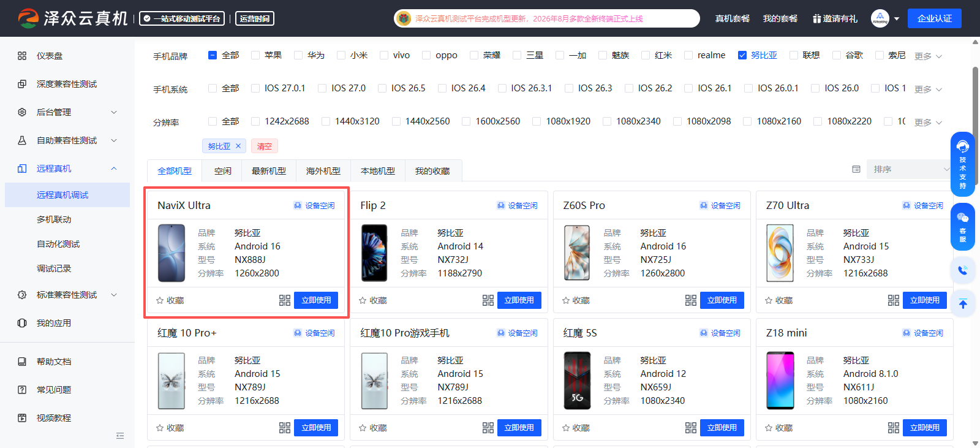
Task: Show QR code for NaviX Ultra
Action: point(285,300)
